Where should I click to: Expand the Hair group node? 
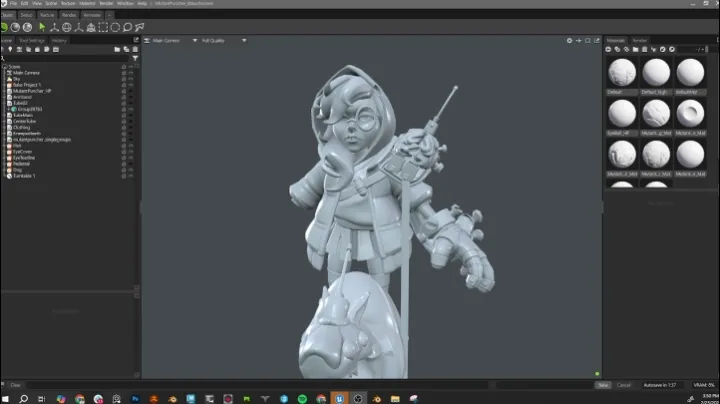(x=4, y=146)
